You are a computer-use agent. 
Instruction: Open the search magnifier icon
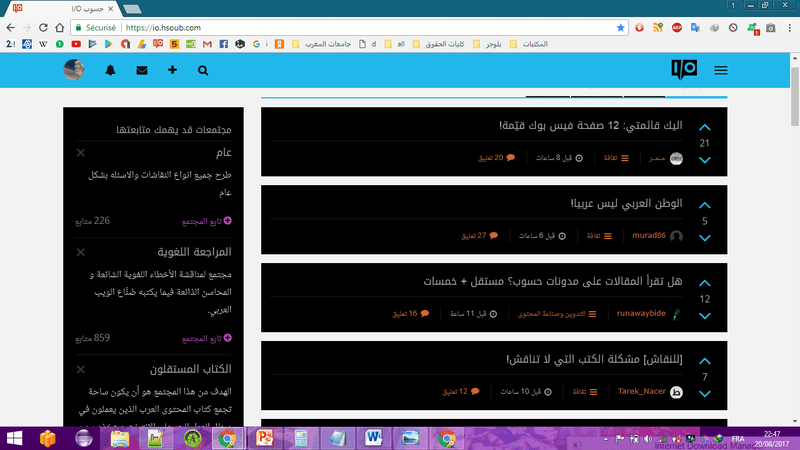[x=203, y=71]
